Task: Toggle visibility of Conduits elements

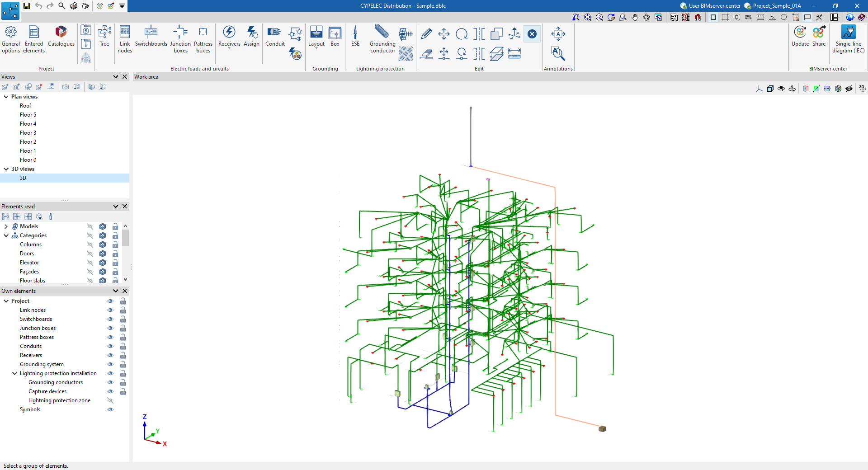Action: pyautogui.click(x=110, y=346)
